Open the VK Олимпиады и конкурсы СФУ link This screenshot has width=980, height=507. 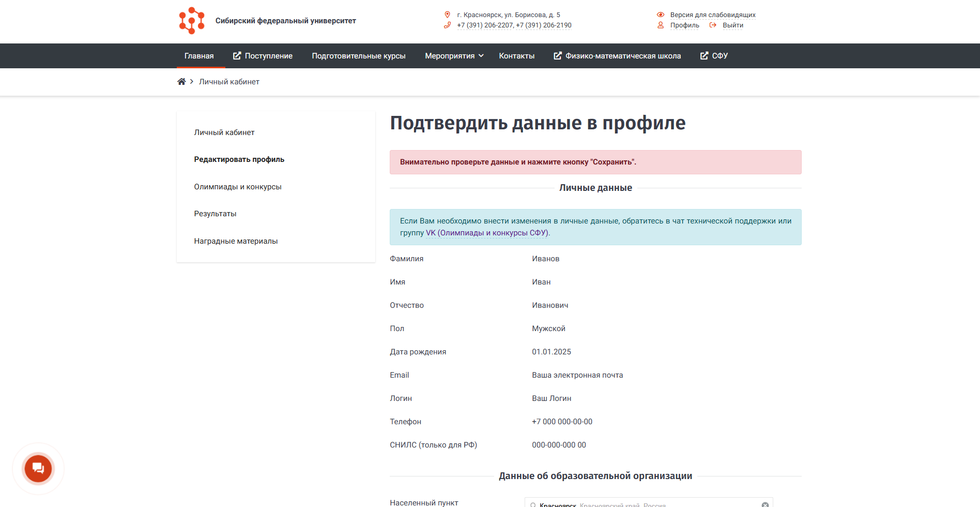(x=486, y=233)
